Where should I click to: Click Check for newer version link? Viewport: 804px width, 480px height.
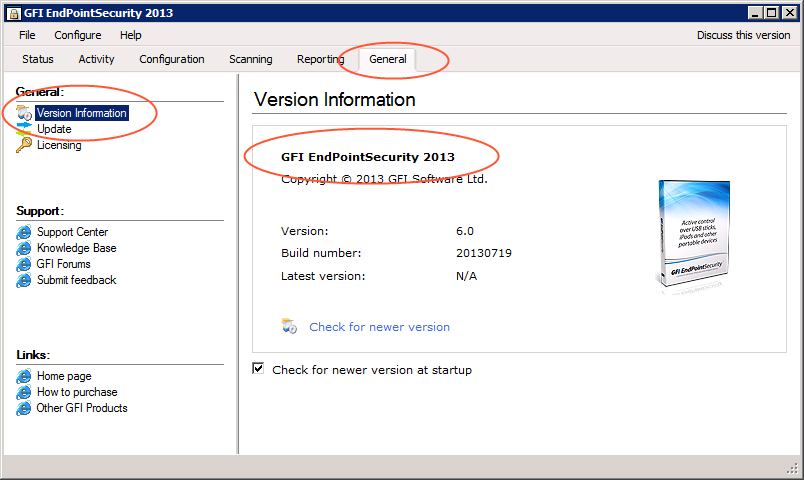pos(379,327)
